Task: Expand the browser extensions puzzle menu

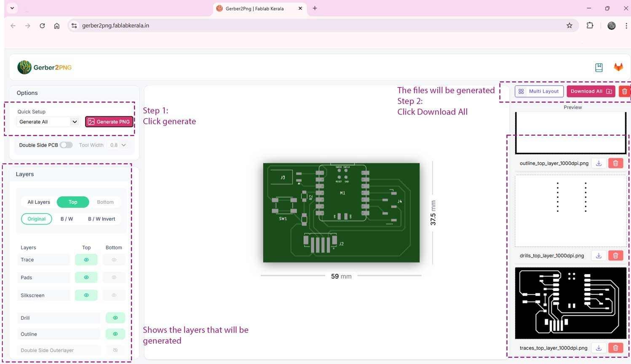Action: tap(590, 25)
